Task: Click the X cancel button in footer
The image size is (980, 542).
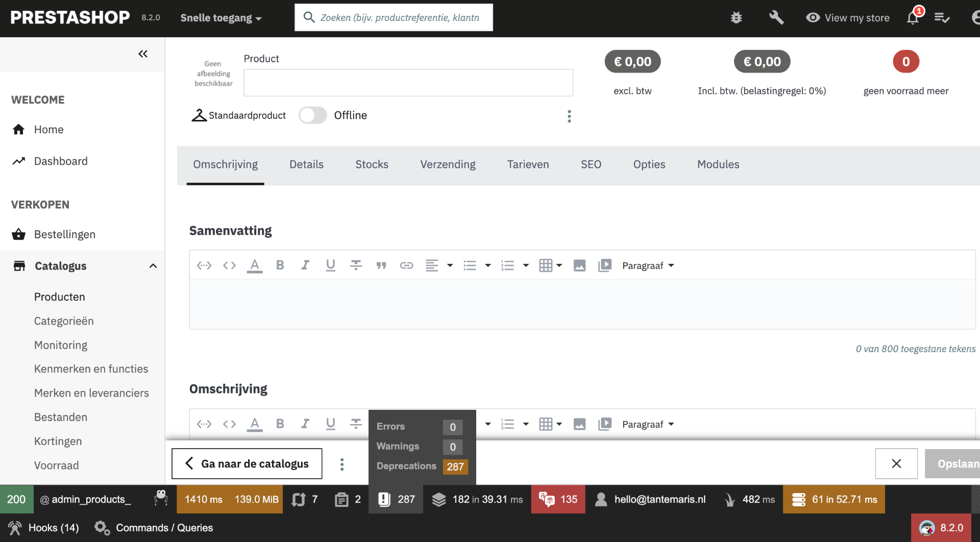Action: [x=896, y=464]
